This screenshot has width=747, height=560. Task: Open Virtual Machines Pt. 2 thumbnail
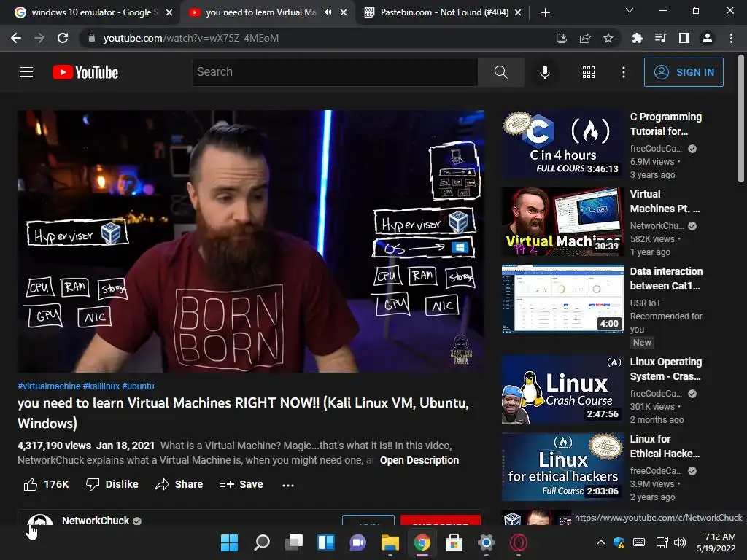click(562, 222)
